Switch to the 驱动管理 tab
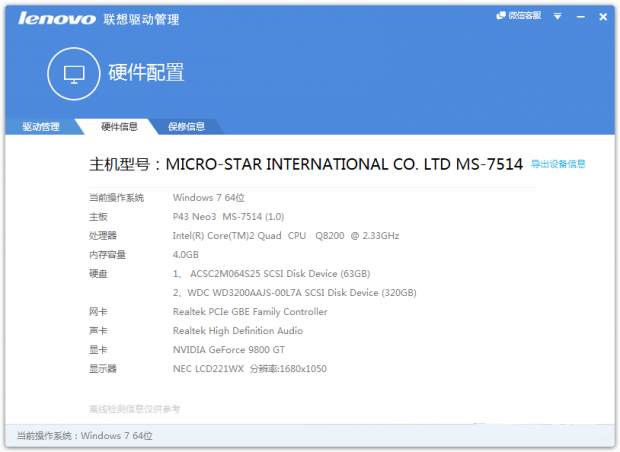This screenshot has width=620, height=452. click(41, 127)
